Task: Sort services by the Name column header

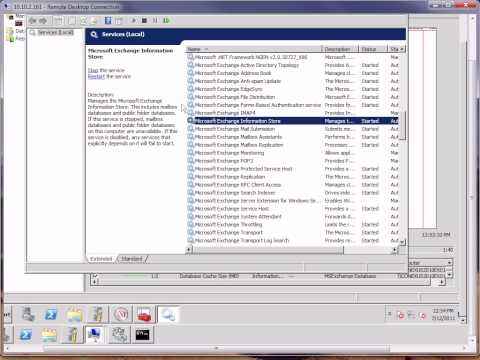Action: 254,49
